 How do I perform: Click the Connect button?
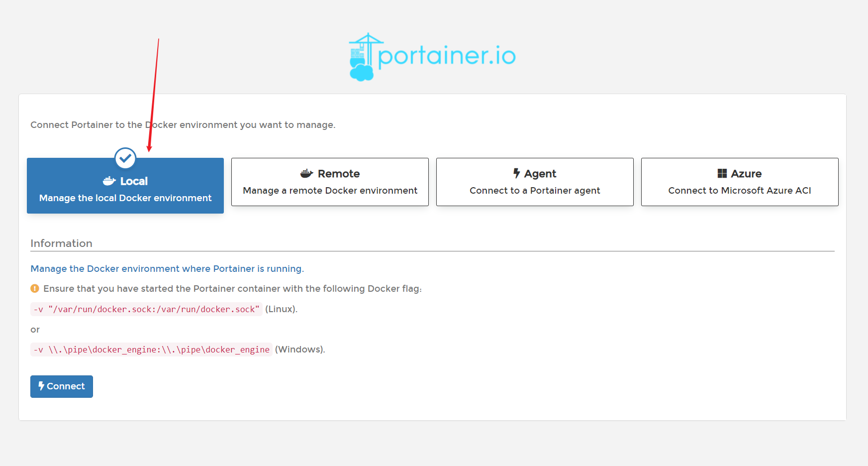click(x=62, y=386)
